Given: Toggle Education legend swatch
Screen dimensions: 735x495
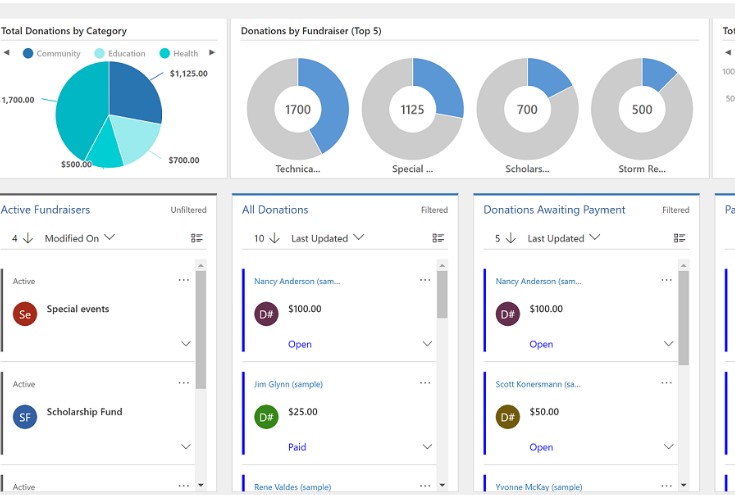Looking at the screenshot, I should click(99, 53).
